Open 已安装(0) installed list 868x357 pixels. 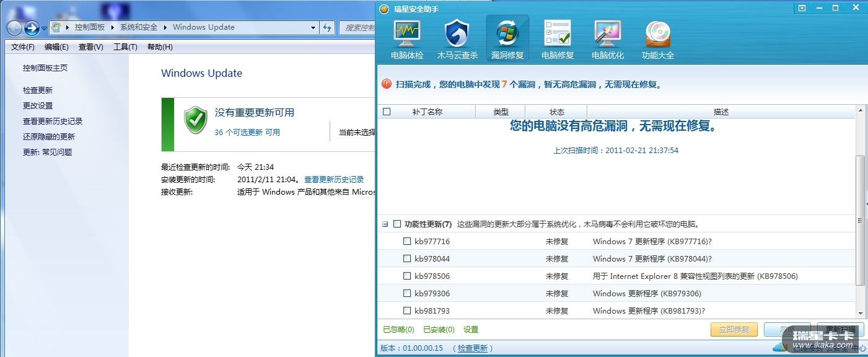[x=439, y=330]
